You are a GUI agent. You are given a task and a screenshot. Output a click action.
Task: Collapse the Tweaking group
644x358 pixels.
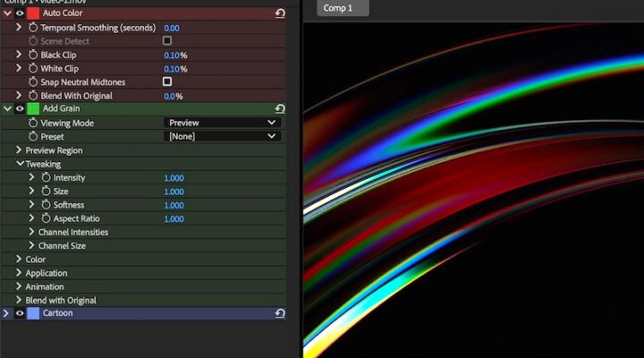pyautogui.click(x=20, y=164)
